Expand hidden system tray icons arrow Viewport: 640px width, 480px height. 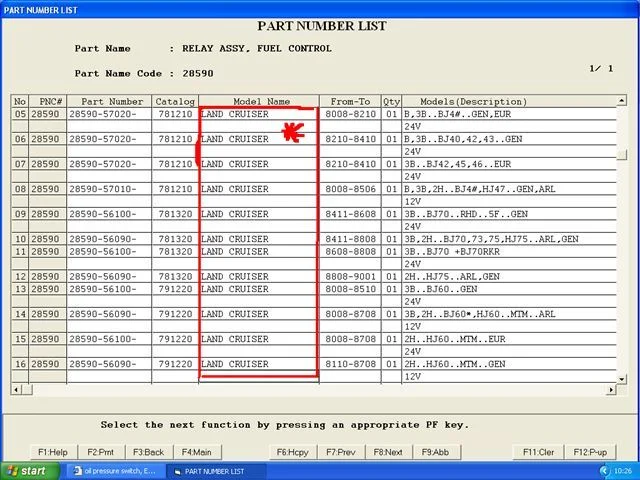click(x=604, y=471)
